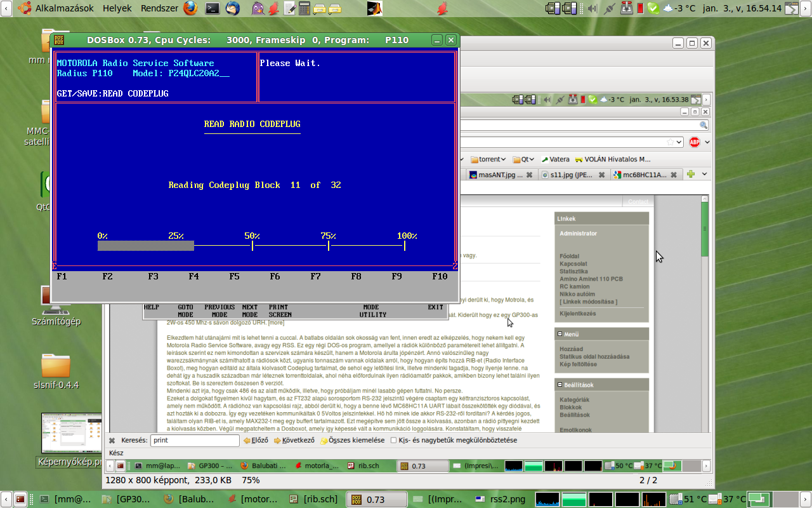Open the Számítógép desktop icon
Viewport: 812px width, 508px height.
pos(56,306)
